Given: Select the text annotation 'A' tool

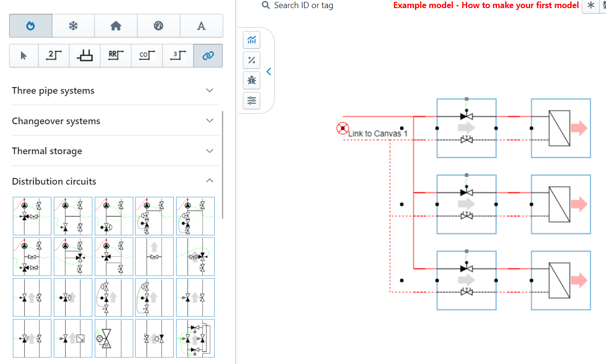Looking at the screenshot, I should click(x=201, y=26).
